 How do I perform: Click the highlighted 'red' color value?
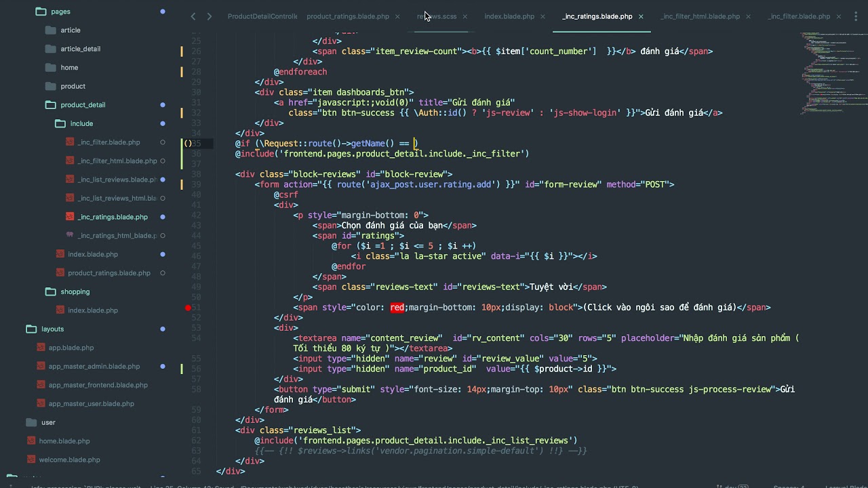click(397, 308)
